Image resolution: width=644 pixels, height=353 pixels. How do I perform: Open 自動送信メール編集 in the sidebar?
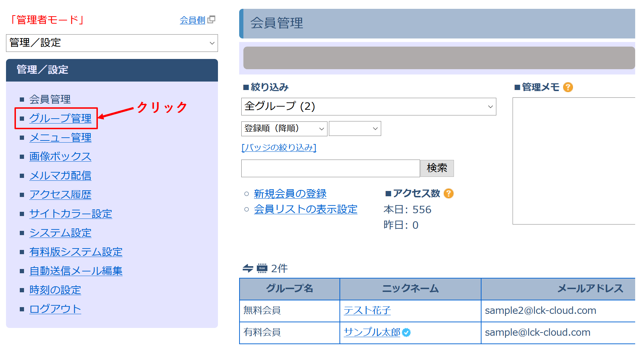pos(76,271)
